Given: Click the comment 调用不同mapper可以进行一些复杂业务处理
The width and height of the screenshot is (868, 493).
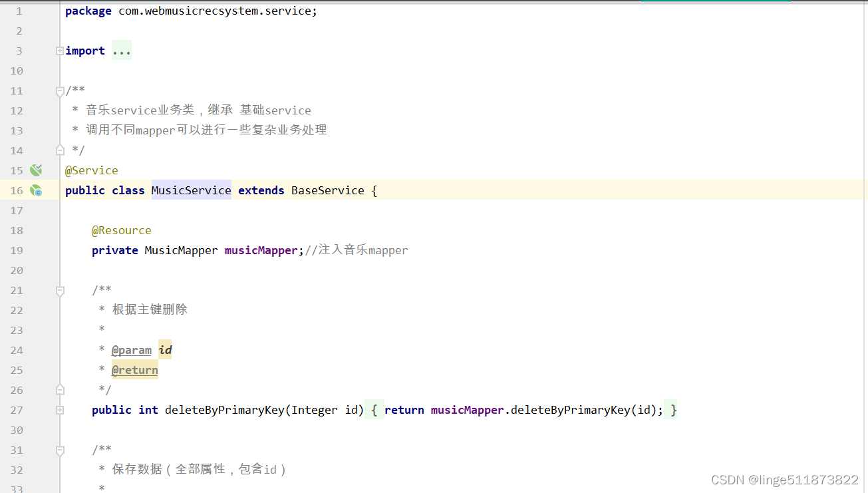Looking at the screenshot, I should [x=206, y=130].
